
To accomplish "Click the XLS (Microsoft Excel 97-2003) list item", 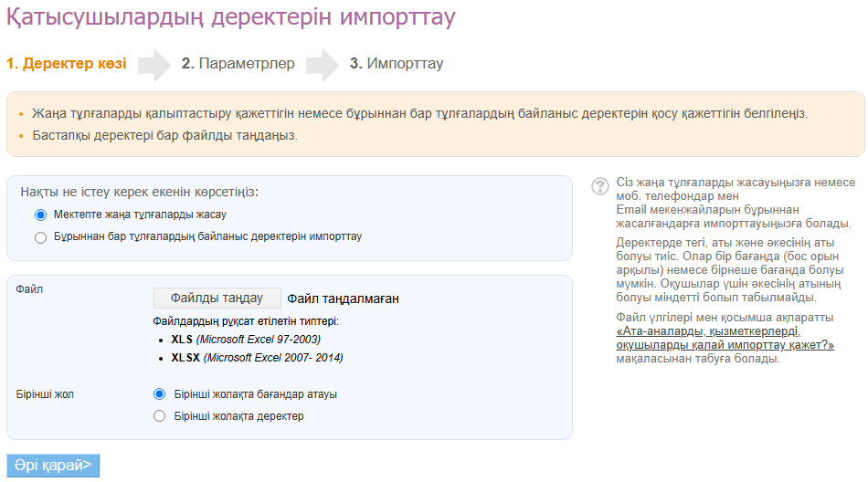I will [245, 340].
